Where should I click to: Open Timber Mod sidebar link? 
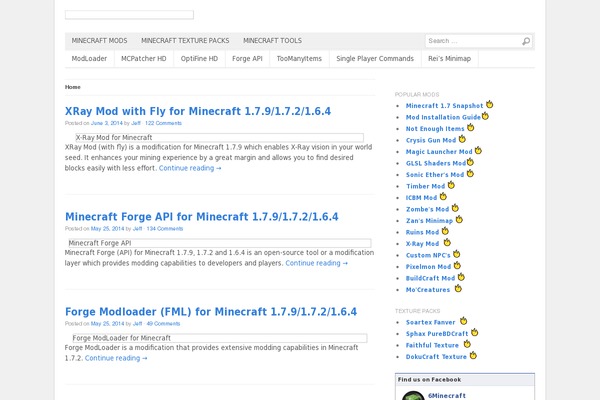[x=426, y=186]
